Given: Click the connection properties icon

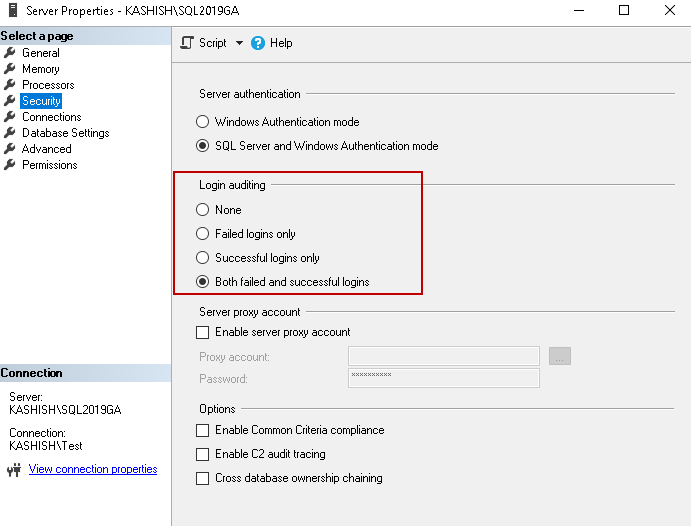Looking at the screenshot, I should pyautogui.click(x=14, y=470).
